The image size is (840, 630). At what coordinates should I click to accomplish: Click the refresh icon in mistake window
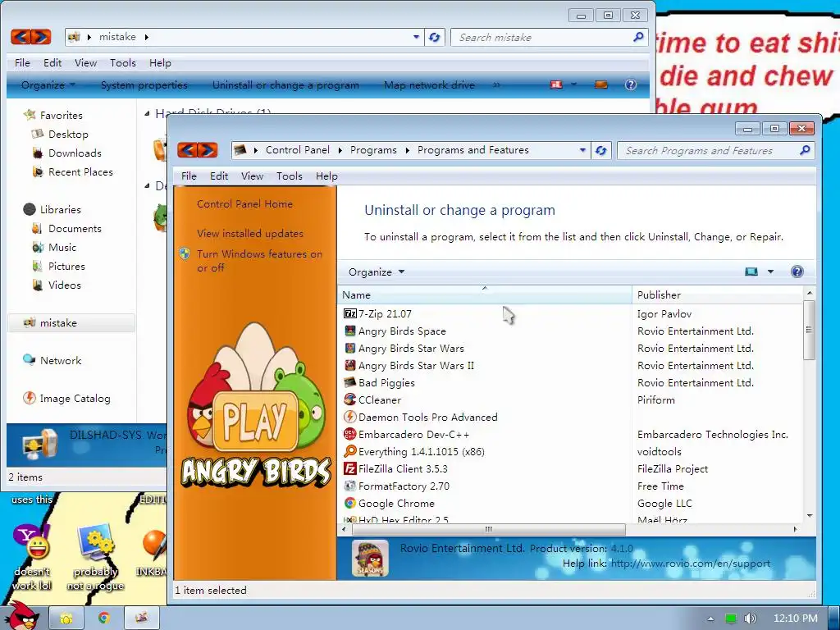435,38
